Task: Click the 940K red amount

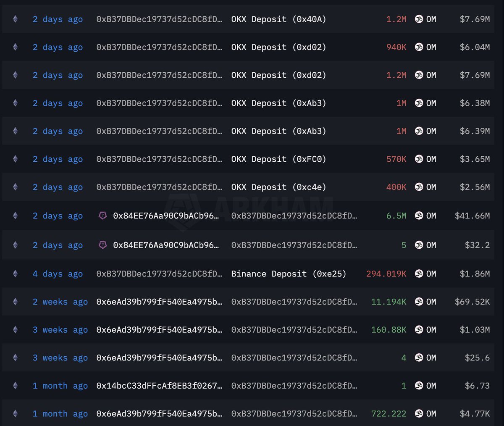Action: [x=396, y=47]
